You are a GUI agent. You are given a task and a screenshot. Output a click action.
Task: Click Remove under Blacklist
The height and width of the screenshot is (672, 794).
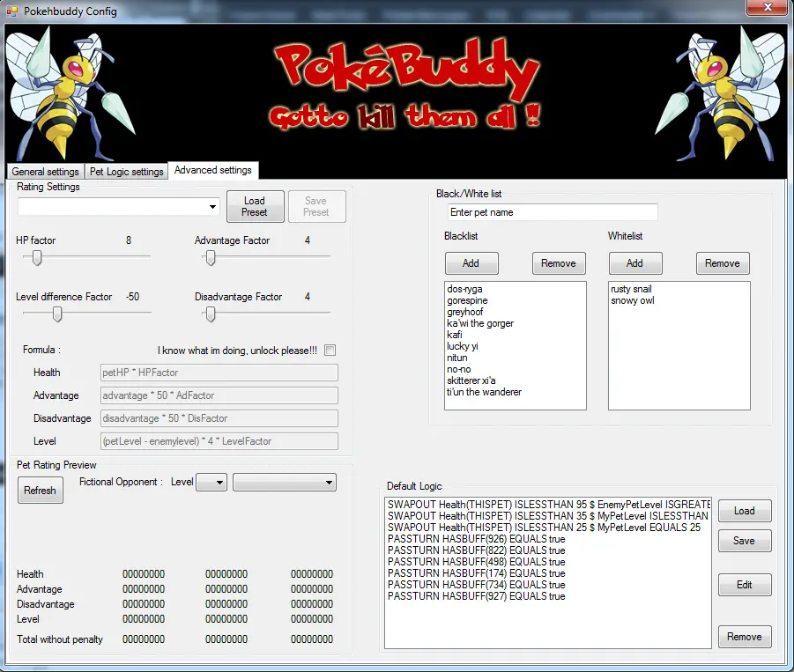(559, 263)
